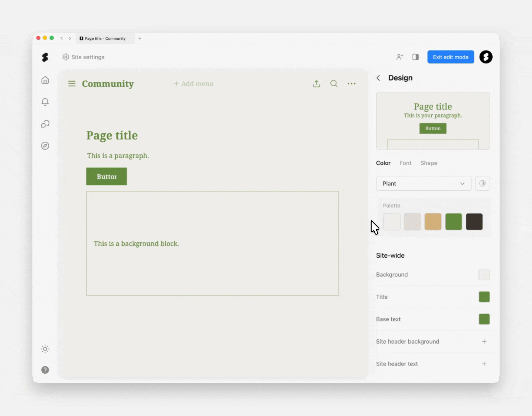
Task: Open the hamburger menu beside Community
Action: pos(72,84)
